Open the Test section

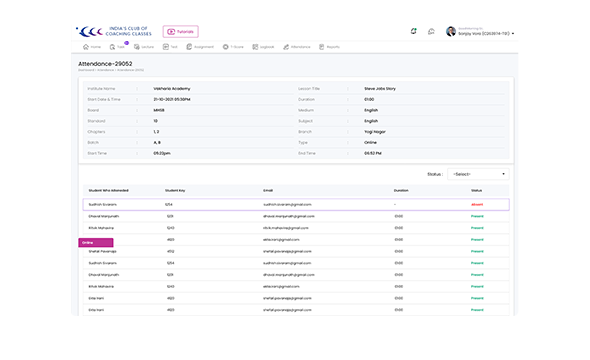tap(170, 47)
